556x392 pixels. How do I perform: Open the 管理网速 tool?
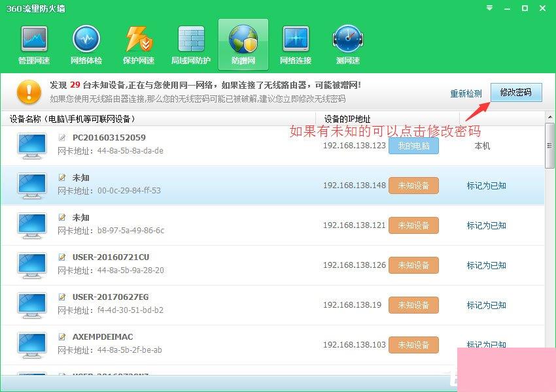34,45
